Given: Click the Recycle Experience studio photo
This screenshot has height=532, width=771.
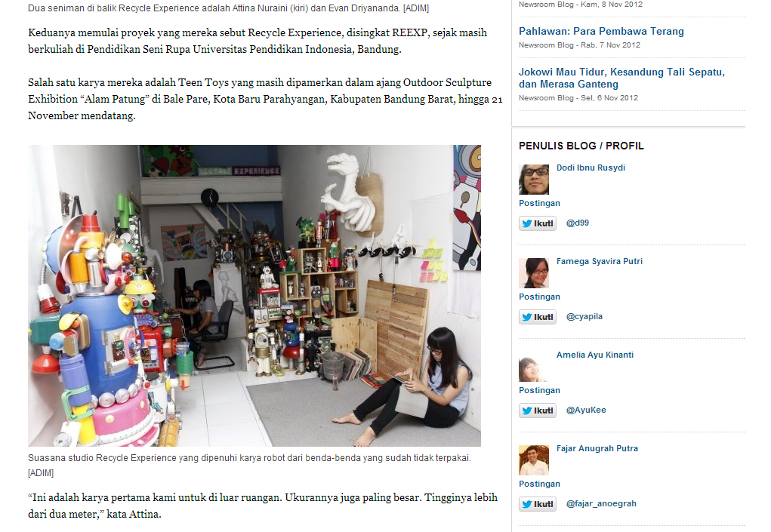Looking at the screenshot, I should coord(254,296).
